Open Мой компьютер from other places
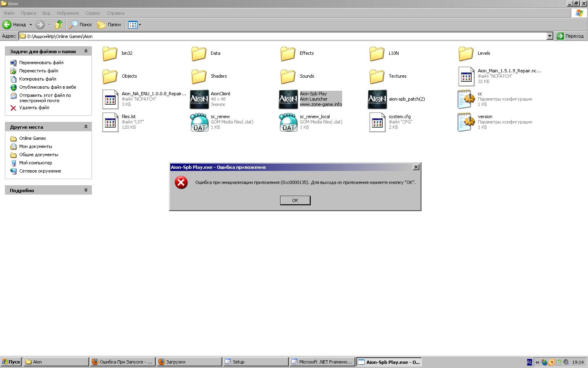Viewport: 588px width, 368px height. tap(36, 163)
